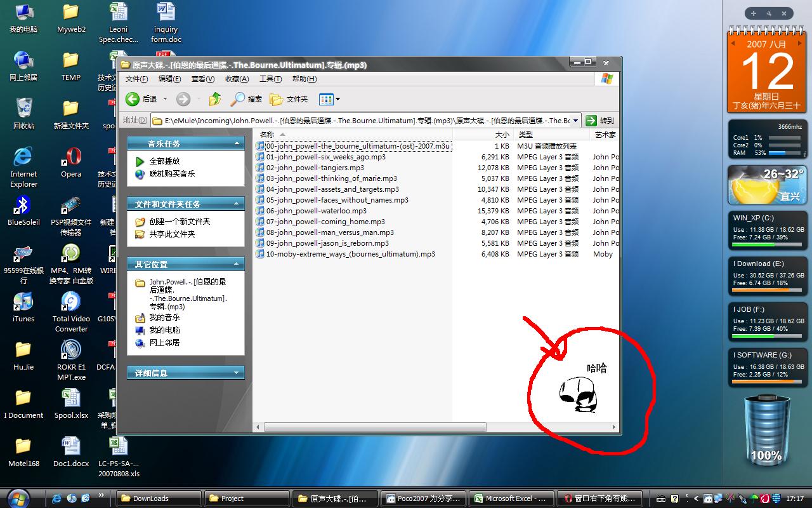This screenshot has width=812, height=508.
Task: Select the Doc1.docx desktop file icon
Action: [x=71, y=452]
